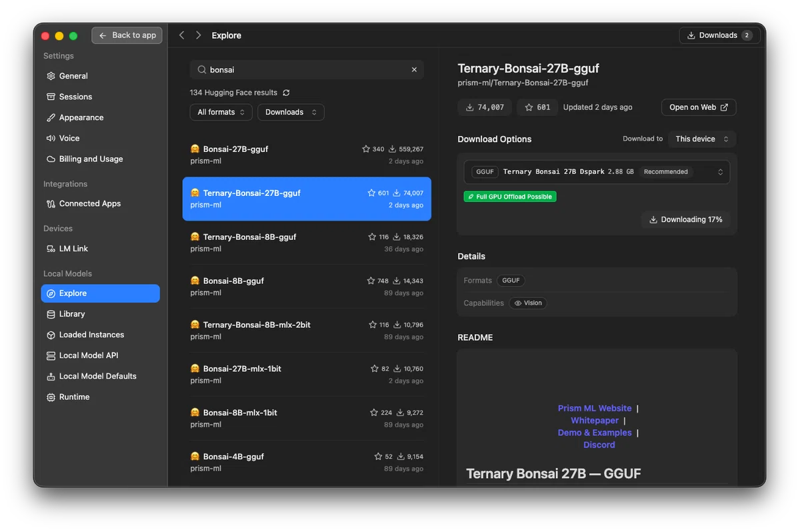Expand the Ternary Bonsai 27B Dspark selector
This screenshot has width=800, height=532.
click(597, 172)
